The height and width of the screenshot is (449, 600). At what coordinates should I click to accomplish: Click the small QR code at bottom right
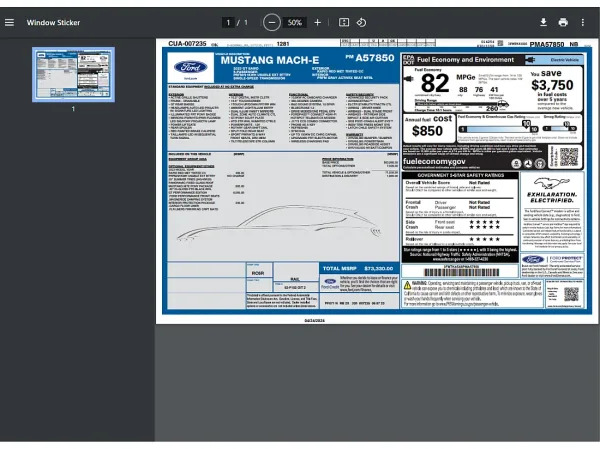[x=571, y=294]
